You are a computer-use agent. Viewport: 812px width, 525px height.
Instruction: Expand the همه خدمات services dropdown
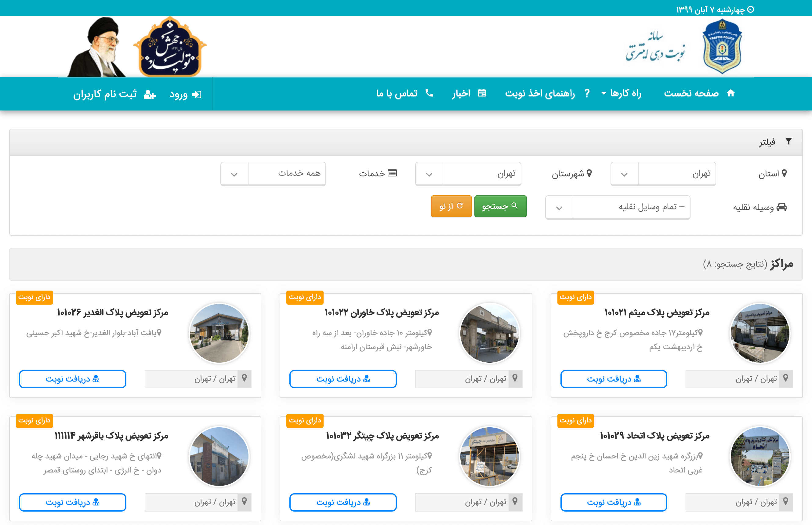pos(273,173)
